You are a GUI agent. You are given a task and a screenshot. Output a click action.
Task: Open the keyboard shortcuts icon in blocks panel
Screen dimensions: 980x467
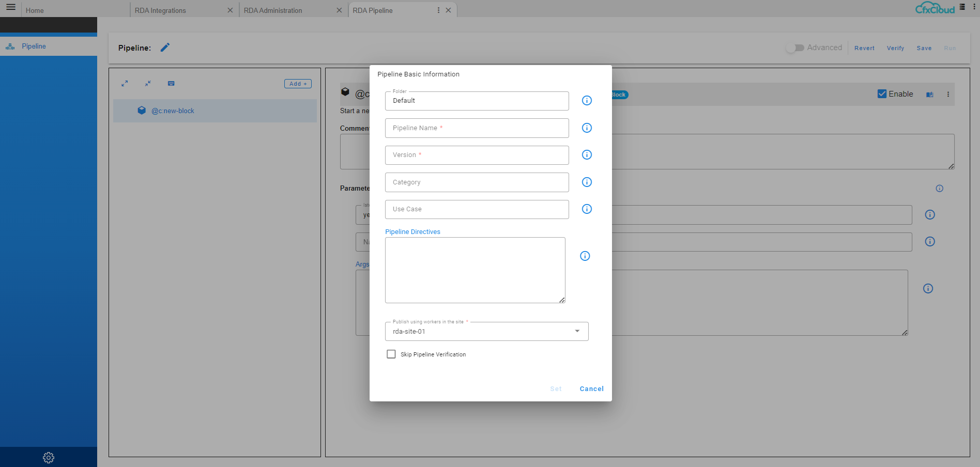pyautogui.click(x=171, y=83)
